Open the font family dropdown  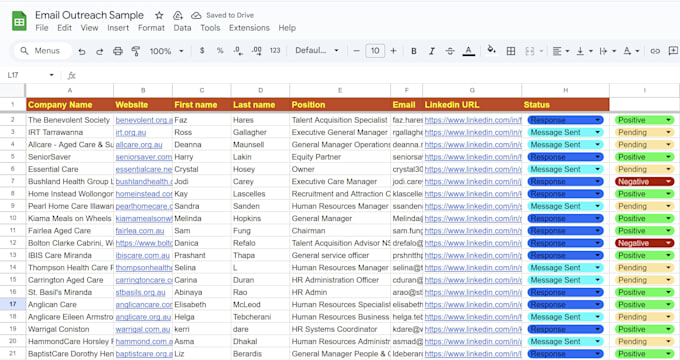click(317, 51)
